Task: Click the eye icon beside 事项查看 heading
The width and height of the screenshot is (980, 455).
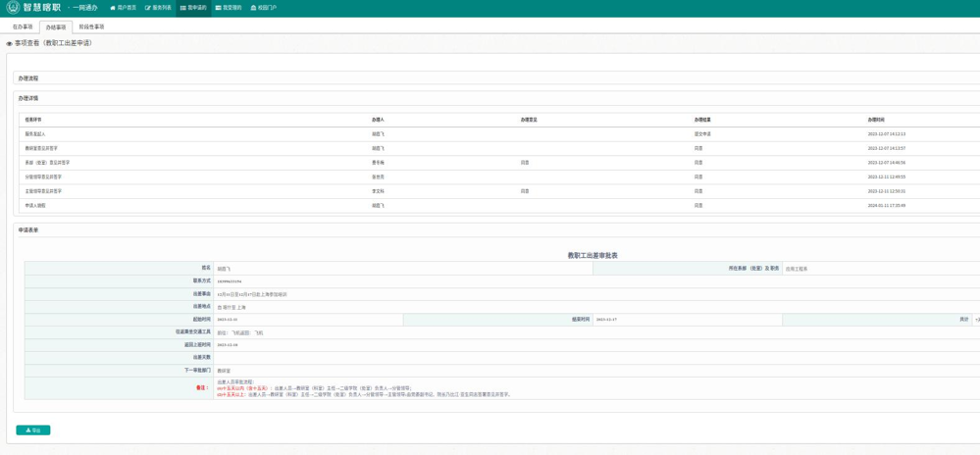Action: coord(10,44)
